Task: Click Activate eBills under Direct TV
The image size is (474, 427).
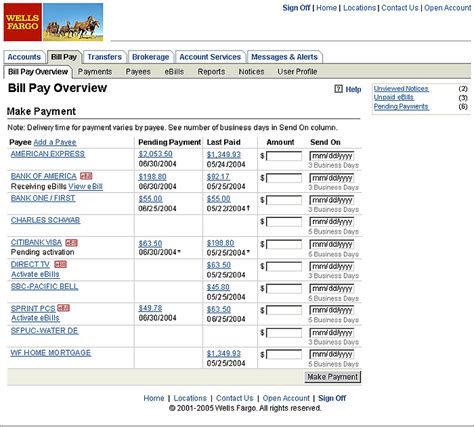Action: pyautogui.click(x=35, y=274)
